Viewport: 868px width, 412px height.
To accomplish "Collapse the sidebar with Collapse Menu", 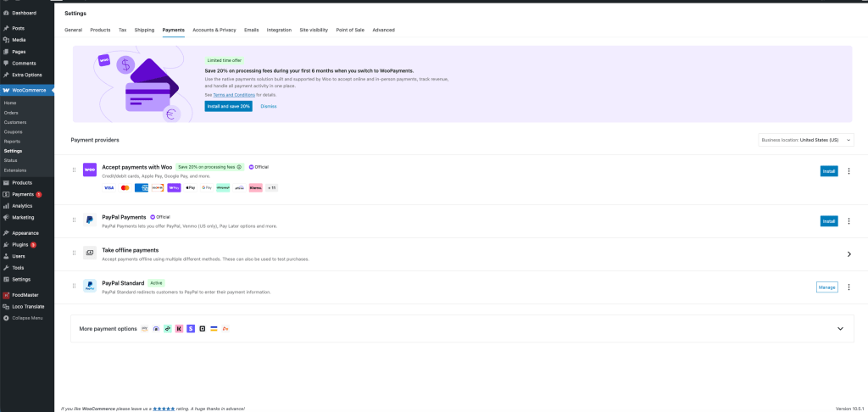I will tap(27, 318).
